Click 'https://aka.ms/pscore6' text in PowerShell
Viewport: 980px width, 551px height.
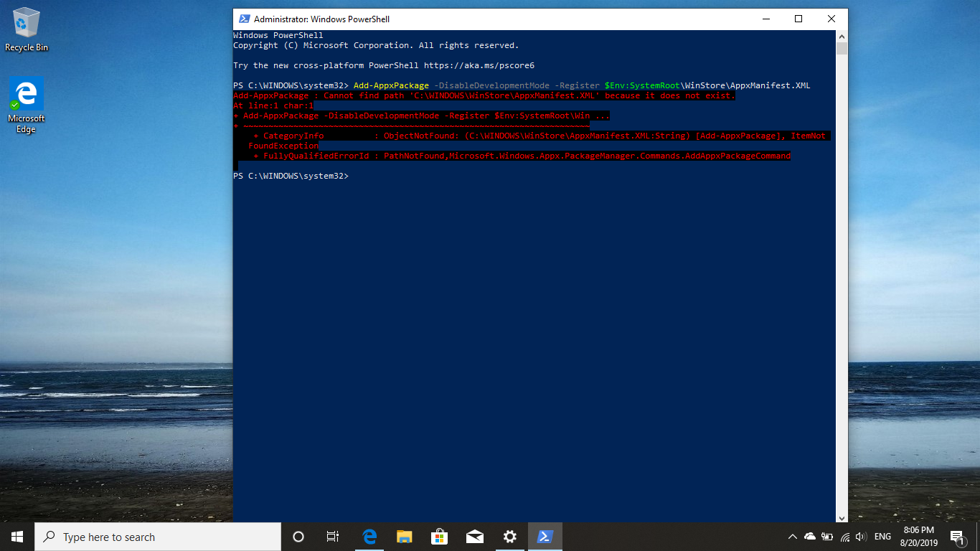coord(479,65)
